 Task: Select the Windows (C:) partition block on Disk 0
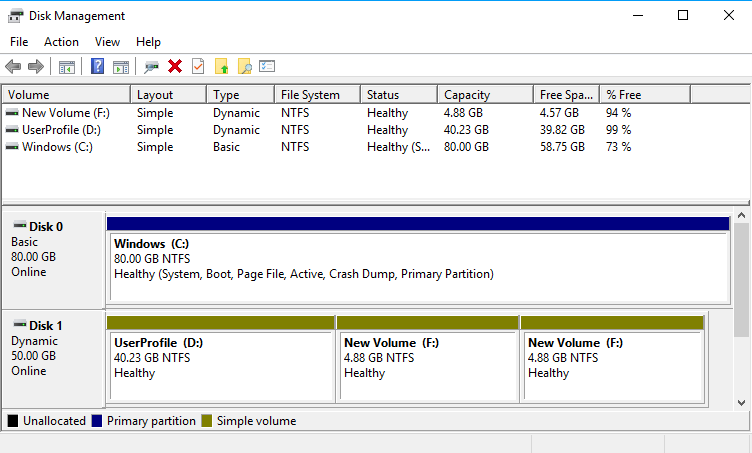[x=418, y=266]
